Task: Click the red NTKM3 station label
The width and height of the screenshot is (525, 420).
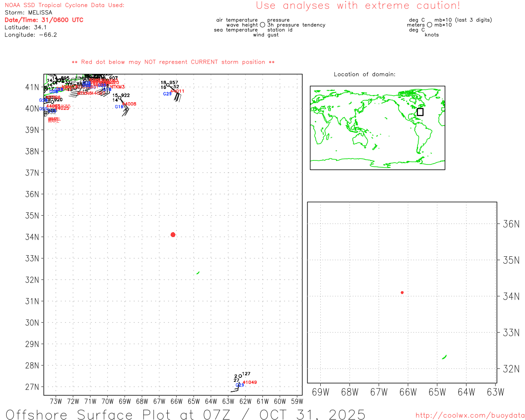Action: pos(117,87)
